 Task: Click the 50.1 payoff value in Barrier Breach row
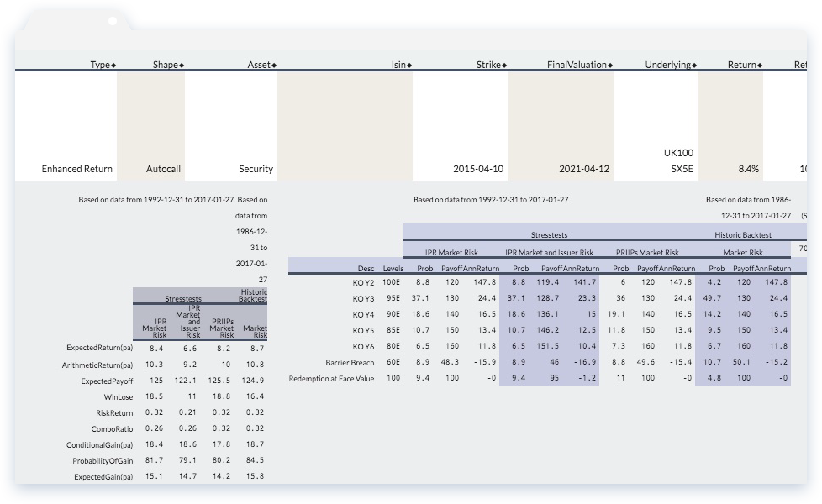click(x=741, y=362)
